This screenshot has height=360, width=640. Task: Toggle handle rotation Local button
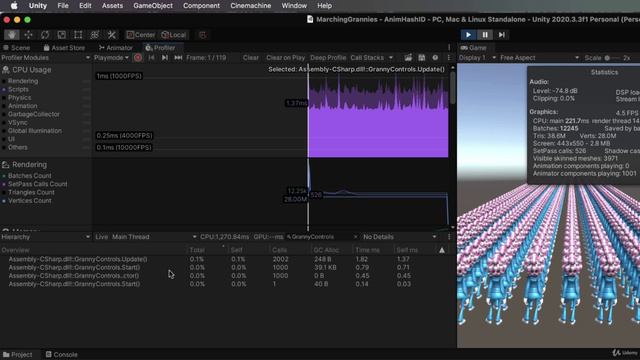coord(173,35)
